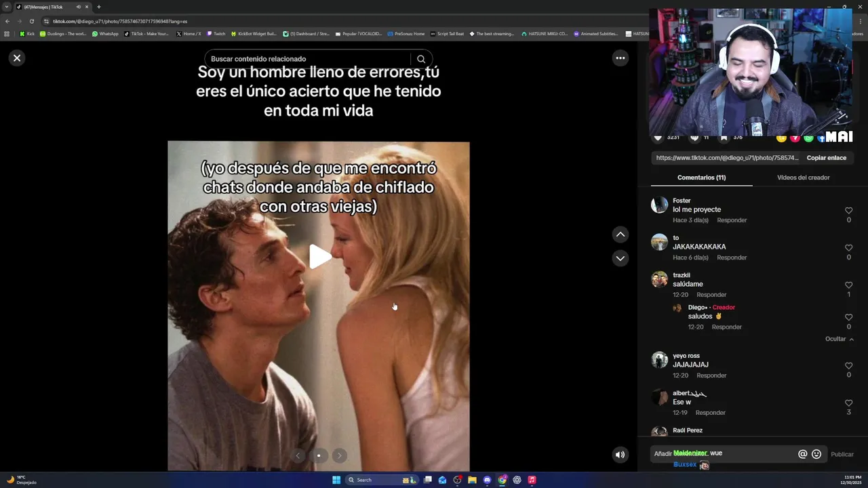Click the Publicar comment button
Screen dimensions: 868x488
click(842, 455)
